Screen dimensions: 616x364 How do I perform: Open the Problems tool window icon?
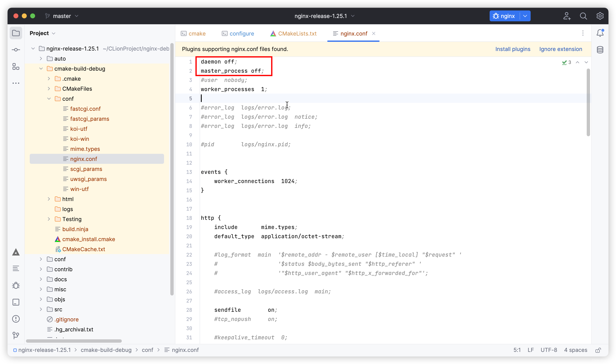pos(16,319)
